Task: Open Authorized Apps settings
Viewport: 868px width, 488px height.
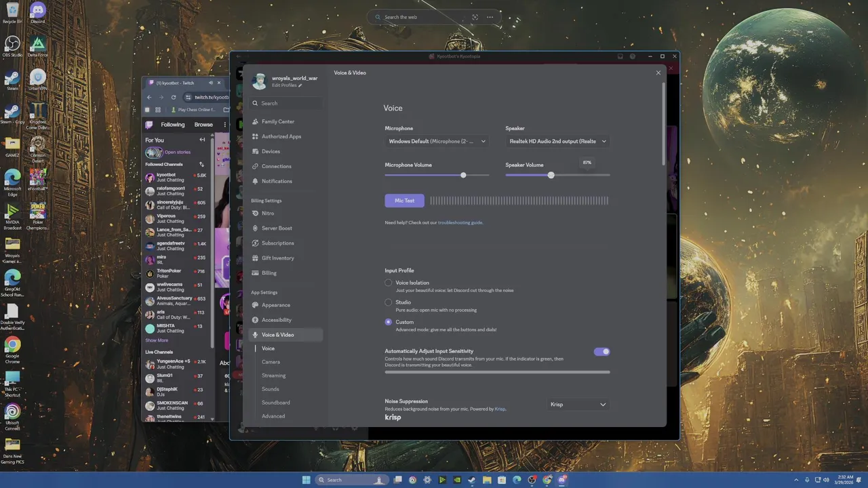Action: tap(283, 136)
